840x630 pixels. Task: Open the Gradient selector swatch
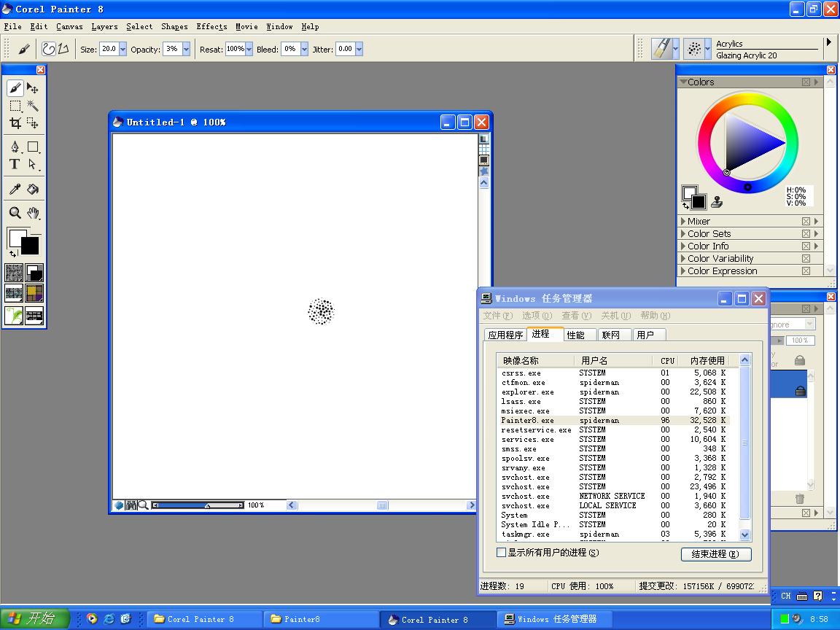pos(34,273)
